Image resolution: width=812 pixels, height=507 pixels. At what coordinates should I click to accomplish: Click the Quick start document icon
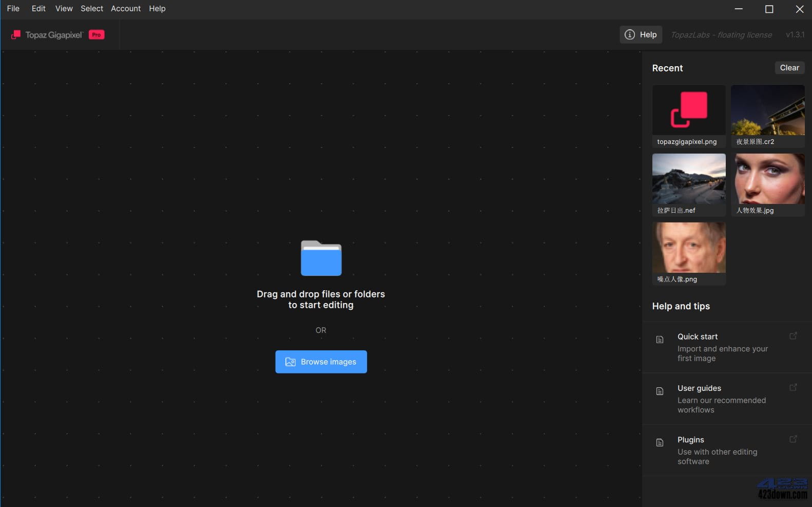pos(660,340)
